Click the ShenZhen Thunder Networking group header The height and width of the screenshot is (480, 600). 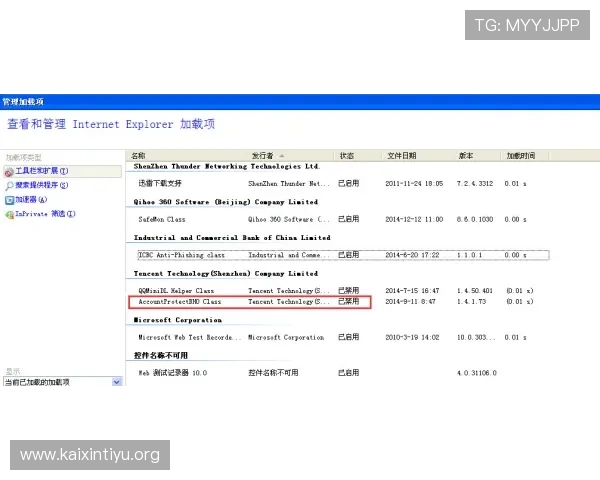227,167
